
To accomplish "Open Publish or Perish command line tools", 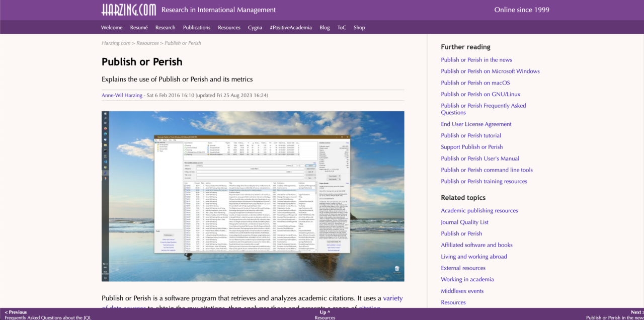I will tap(487, 170).
